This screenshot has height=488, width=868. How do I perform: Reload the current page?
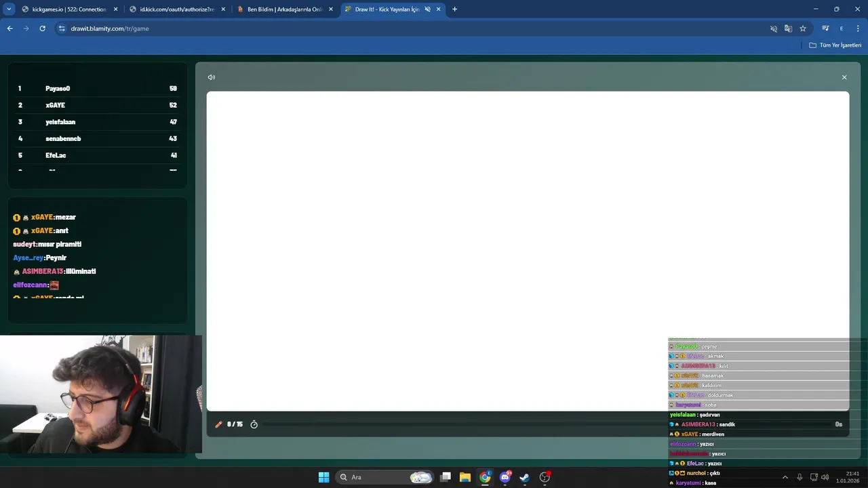[42, 28]
